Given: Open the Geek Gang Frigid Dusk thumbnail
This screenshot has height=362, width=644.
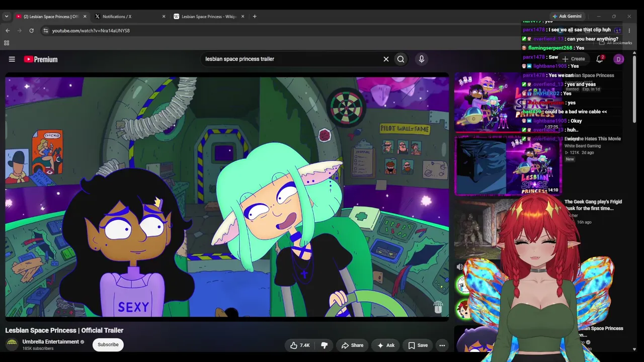Looking at the screenshot, I should 477,229.
